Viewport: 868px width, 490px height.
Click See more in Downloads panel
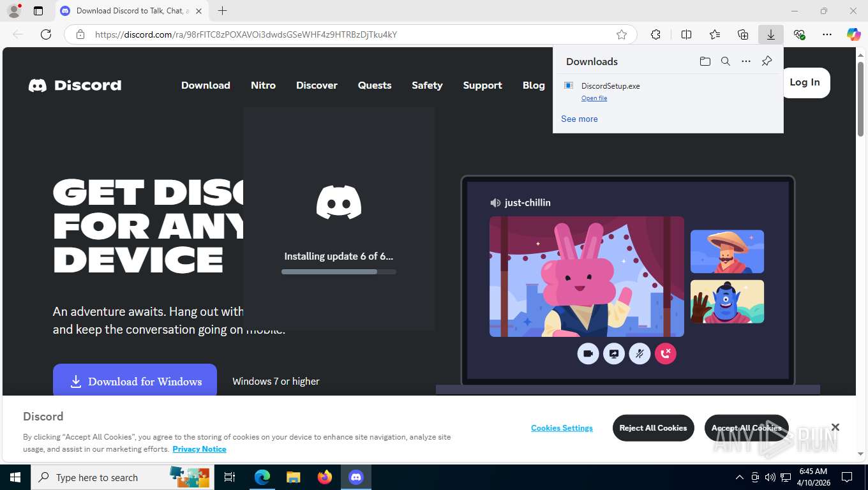point(580,119)
